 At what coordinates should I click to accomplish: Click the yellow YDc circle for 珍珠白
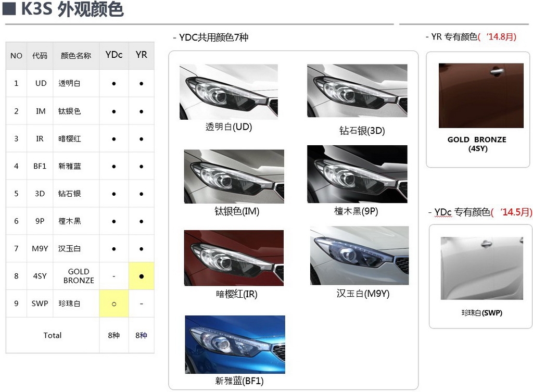point(114,304)
